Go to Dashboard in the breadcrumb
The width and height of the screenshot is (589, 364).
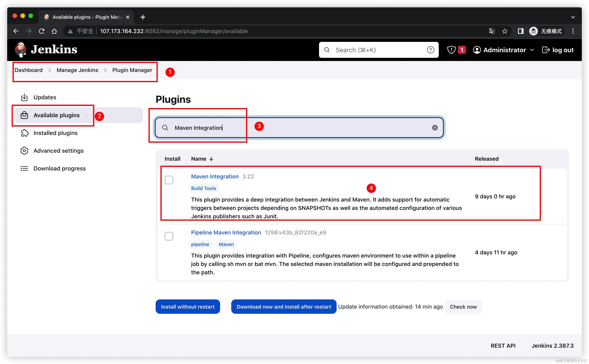point(28,70)
